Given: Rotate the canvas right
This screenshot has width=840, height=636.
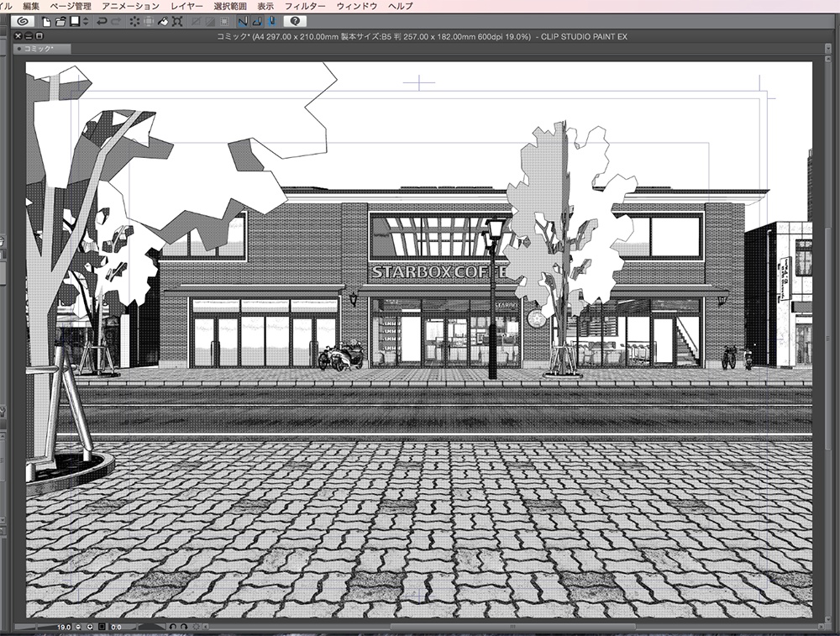Looking at the screenshot, I should [x=184, y=627].
